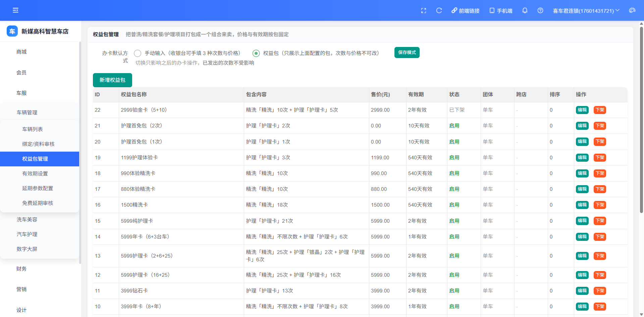Image resolution: width=644 pixels, height=317 pixels.
Task: Select the 权益包 radio option
Action: [x=256, y=53]
